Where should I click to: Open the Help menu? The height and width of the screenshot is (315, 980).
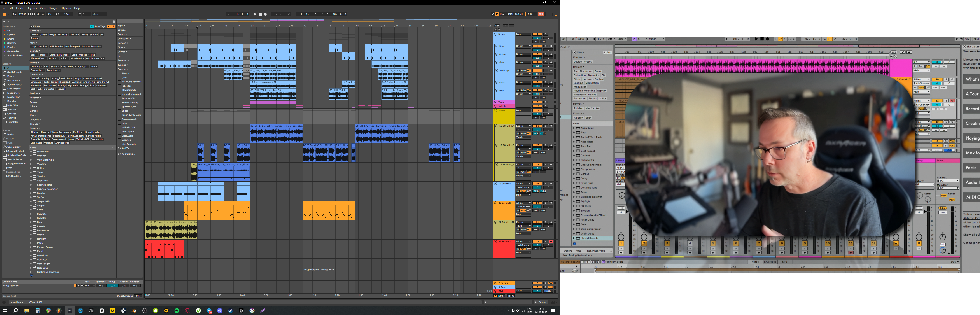[77, 8]
